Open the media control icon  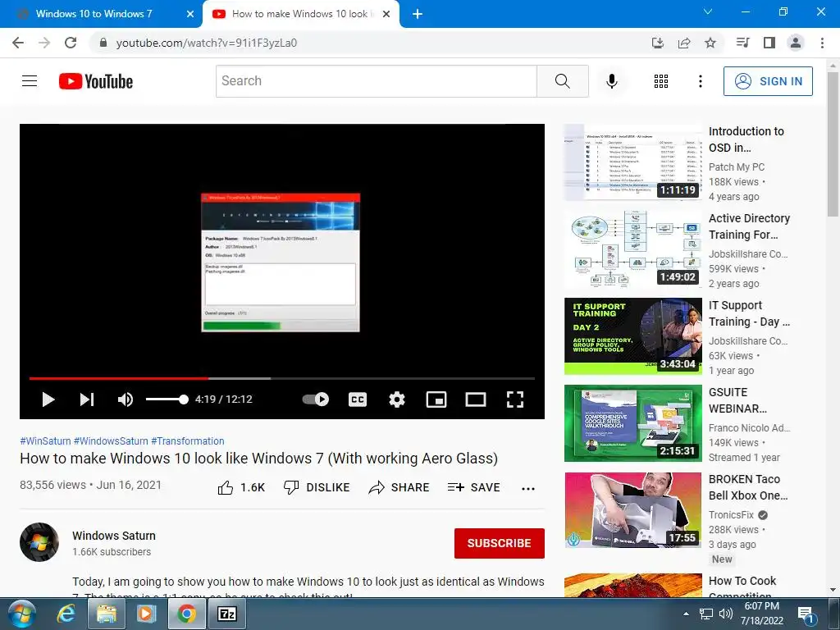742,43
